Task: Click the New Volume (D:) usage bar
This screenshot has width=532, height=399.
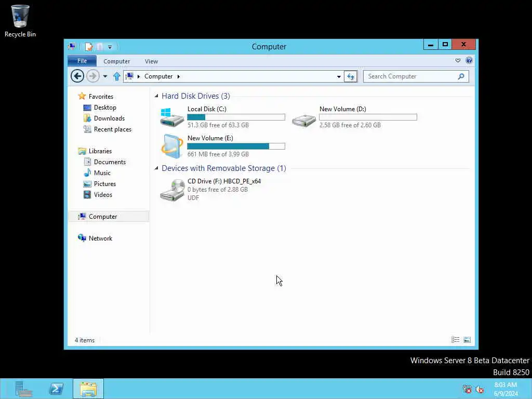Action: click(x=368, y=117)
